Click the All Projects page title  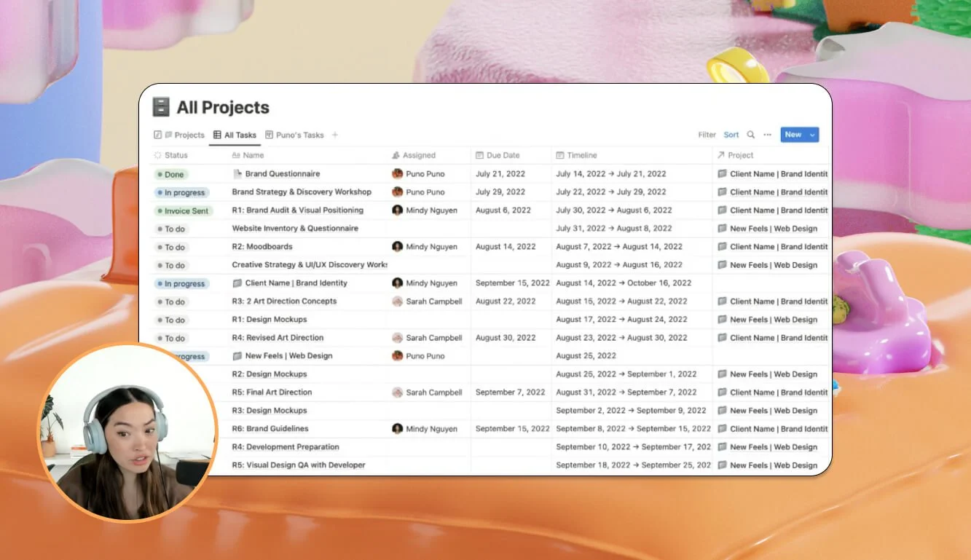point(223,108)
